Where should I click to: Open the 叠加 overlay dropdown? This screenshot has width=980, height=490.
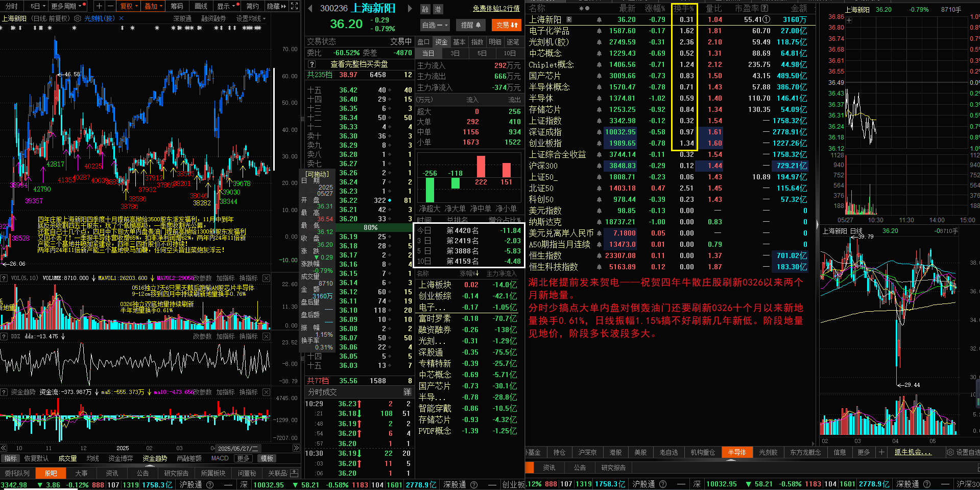pyautogui.click(x=153, y=6)
